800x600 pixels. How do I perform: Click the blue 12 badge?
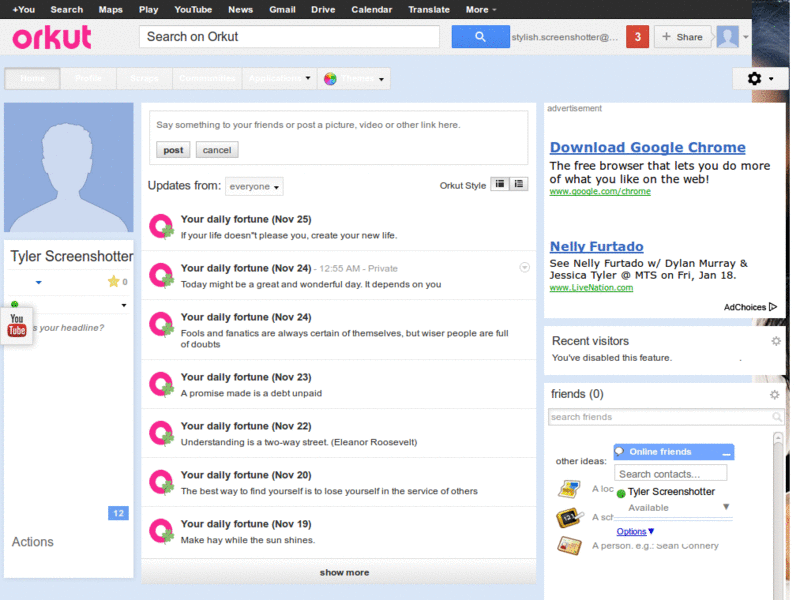118,513
